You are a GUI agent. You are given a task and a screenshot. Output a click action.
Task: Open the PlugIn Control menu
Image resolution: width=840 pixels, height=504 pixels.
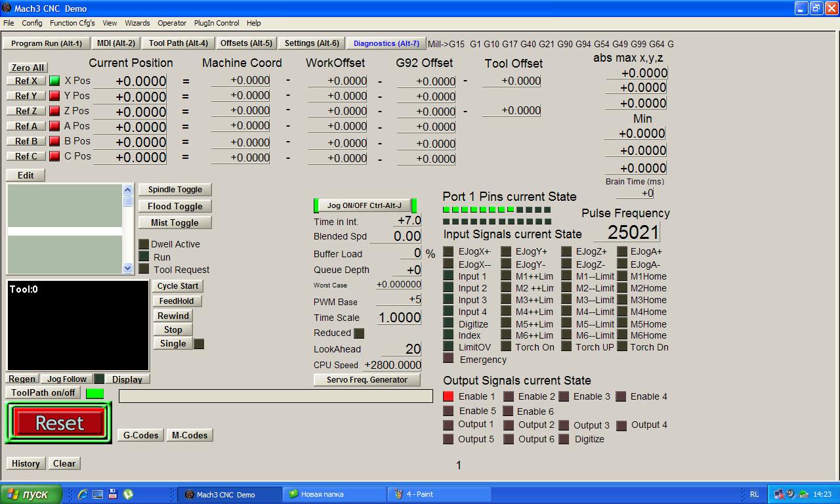pos(217,23)
